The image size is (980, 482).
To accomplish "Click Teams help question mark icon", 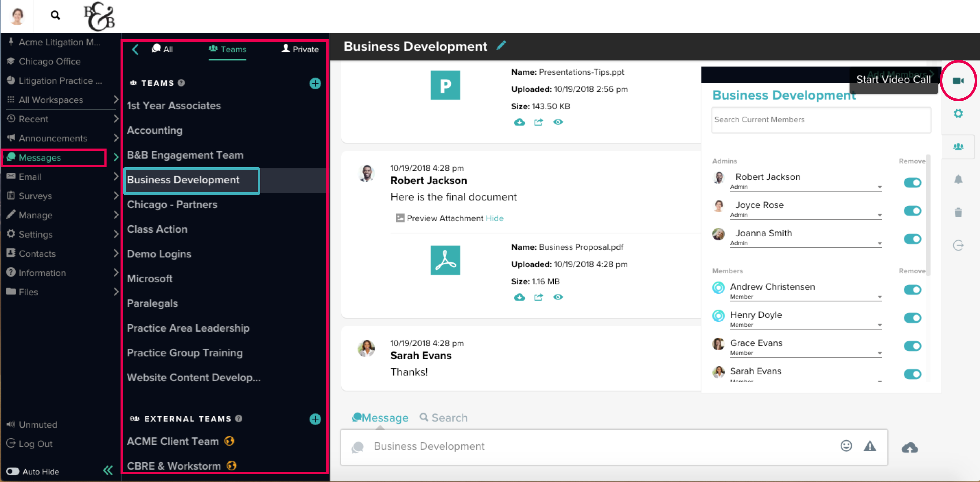I will click(x=181, y=83).
